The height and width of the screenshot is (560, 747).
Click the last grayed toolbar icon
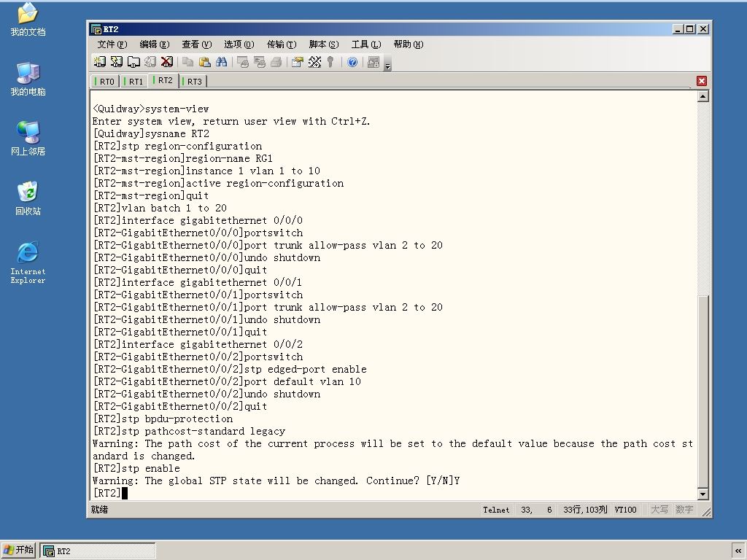[373, 62]
